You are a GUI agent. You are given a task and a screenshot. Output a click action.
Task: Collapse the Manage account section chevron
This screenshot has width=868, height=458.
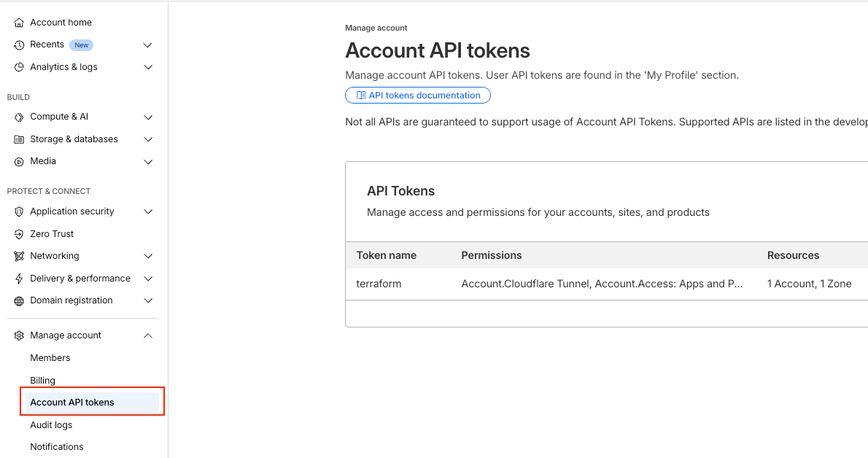148,335
